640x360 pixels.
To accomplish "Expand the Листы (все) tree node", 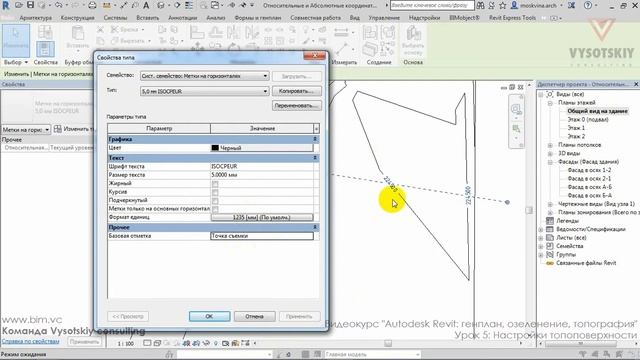I will pyautogui.click(x=541, y=238).
